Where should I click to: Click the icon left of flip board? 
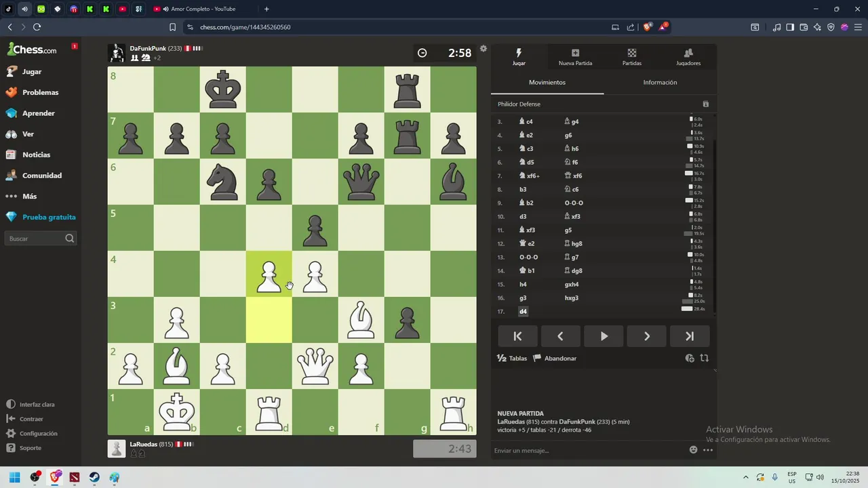pos(690,359)
